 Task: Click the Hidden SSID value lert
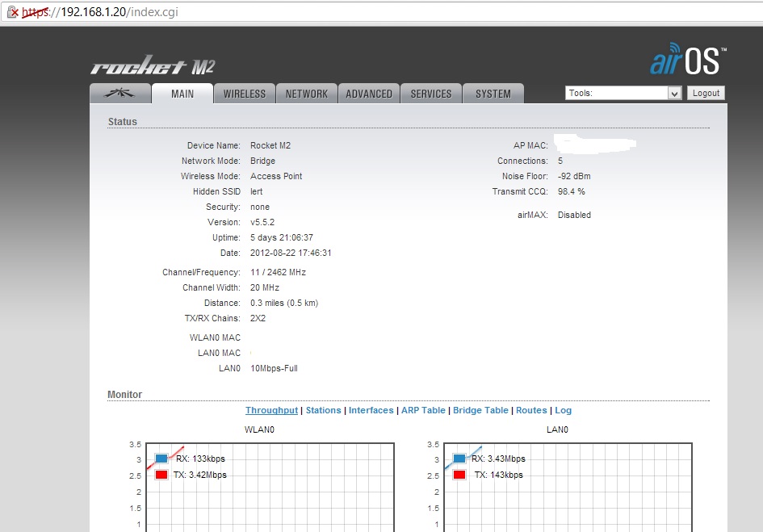tap(257, 192)
